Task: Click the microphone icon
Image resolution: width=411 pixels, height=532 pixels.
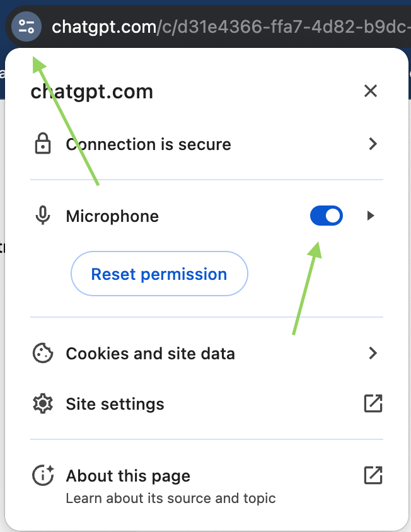Action: click(x=43, y=216)
